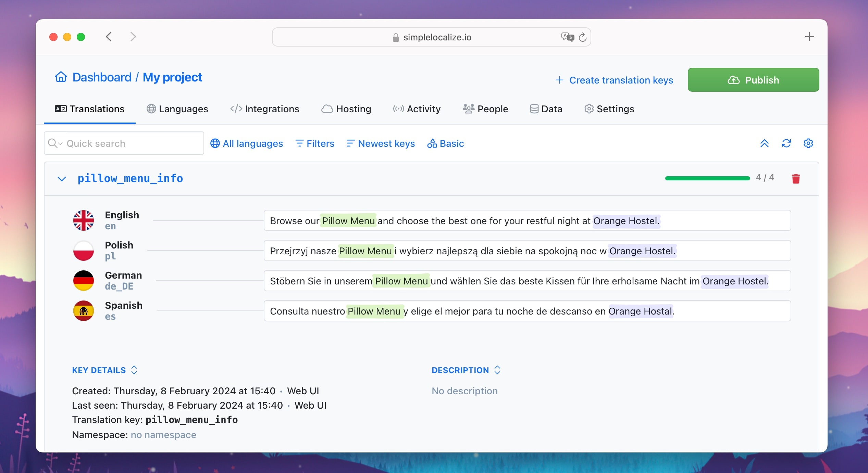Open the People tab
Screen dimensions: 868x473
[x=485, y=109]
